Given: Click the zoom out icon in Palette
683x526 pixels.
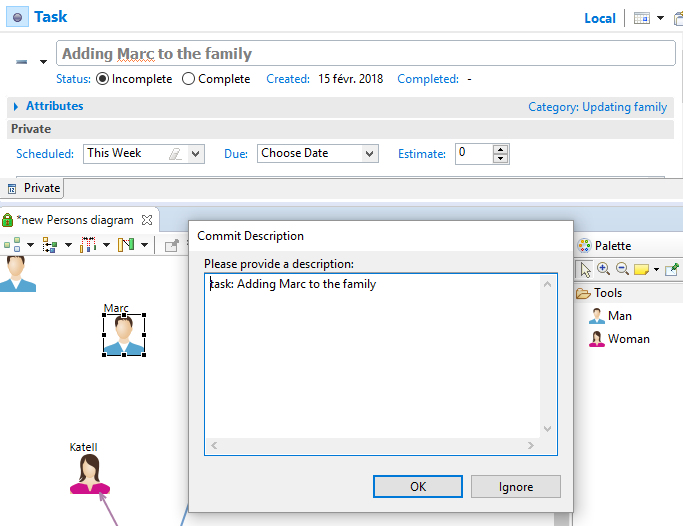Looking at the screenshot, I should click(621, 269).
